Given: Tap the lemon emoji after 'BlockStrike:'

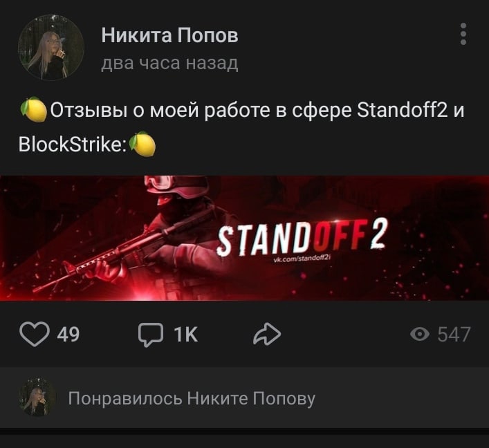Looking at the screenshot, I should 142,144.
